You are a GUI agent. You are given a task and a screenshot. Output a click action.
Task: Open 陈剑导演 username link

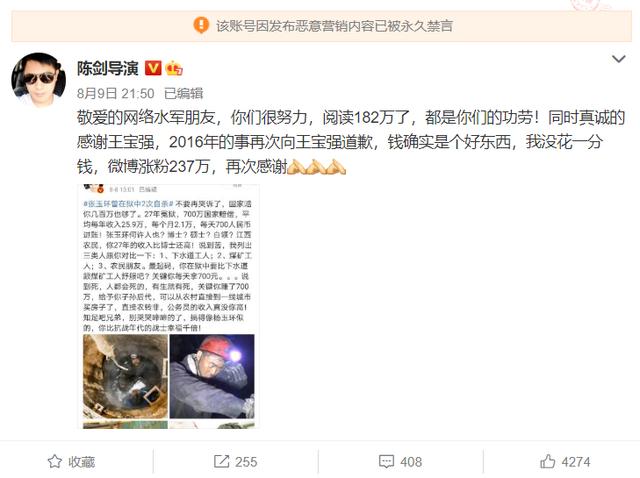click(108, 68)
